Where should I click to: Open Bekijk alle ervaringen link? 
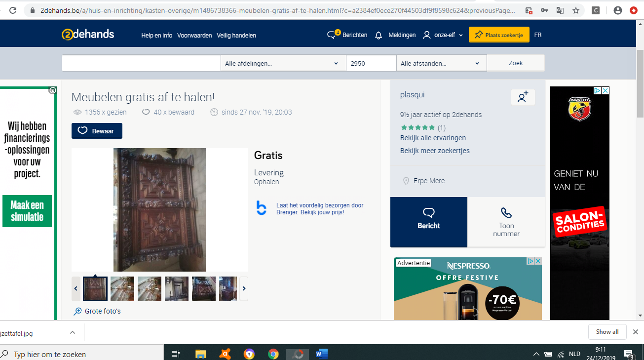(432, 138)
